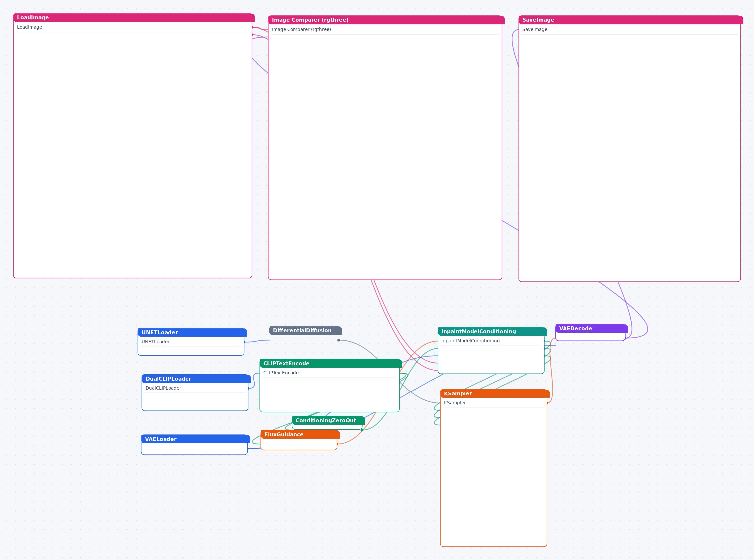754x560 pixels.
Task: Select the DifferentialDiffusion node header
Action: [x=305, y=330]
